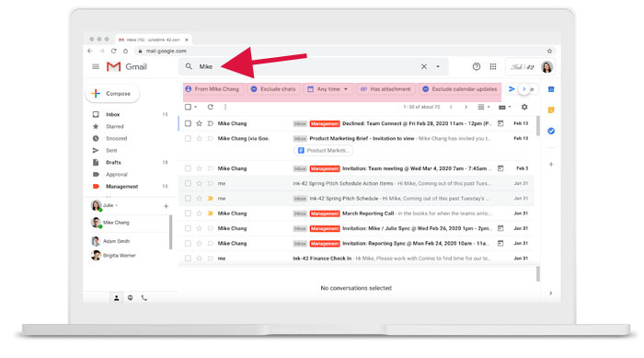Star the Declined: Team Connect email
The width and height of the screenshot is (644, 358).
tap(200, 123)
